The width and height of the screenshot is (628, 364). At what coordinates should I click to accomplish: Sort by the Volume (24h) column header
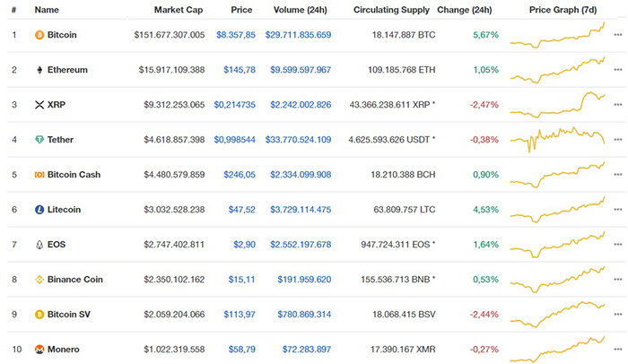coord(300,10)
